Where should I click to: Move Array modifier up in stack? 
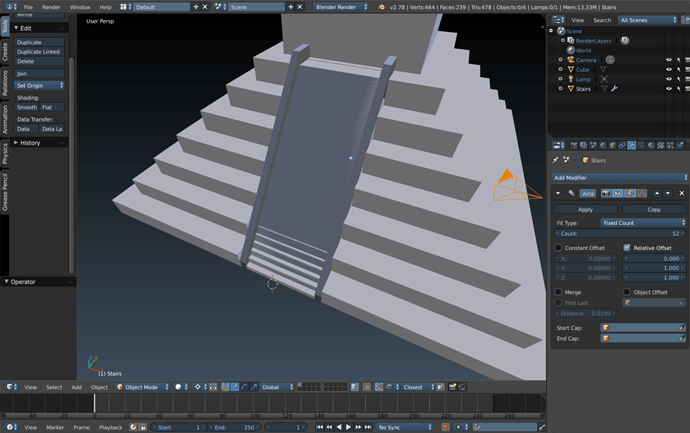[x=657, y=193]
